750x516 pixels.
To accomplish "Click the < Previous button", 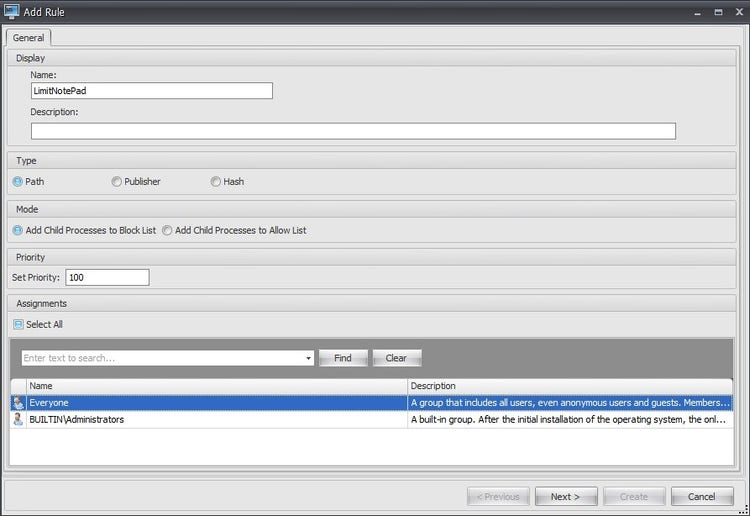I will (498, 496).
